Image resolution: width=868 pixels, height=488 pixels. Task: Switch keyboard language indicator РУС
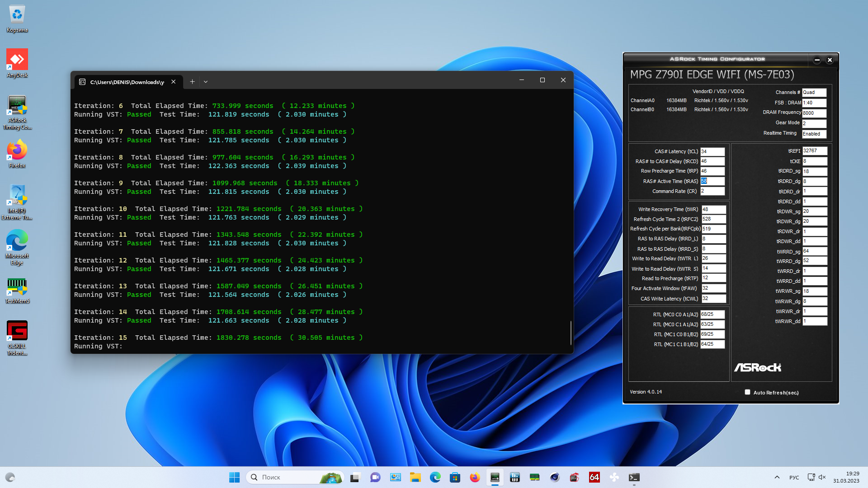click(794, 477)
